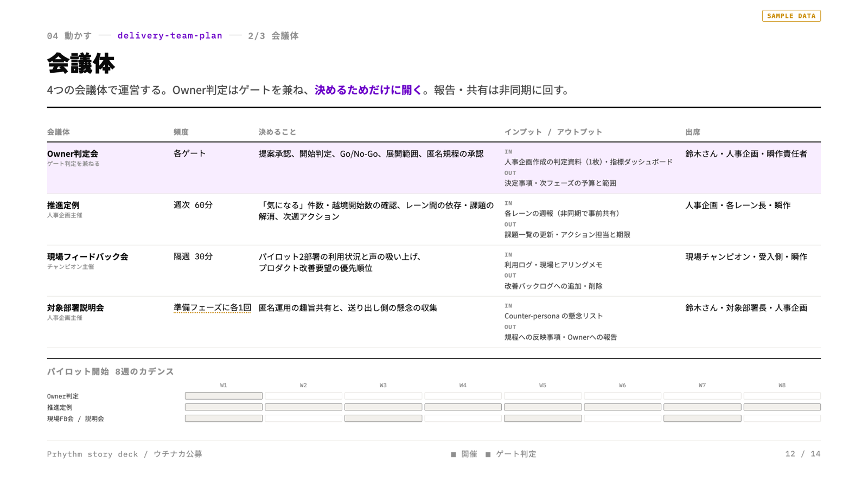Screen dimensions: 868x488
Task: Click 現場FB会 bar in week W7
Action: tap(702, 419)
